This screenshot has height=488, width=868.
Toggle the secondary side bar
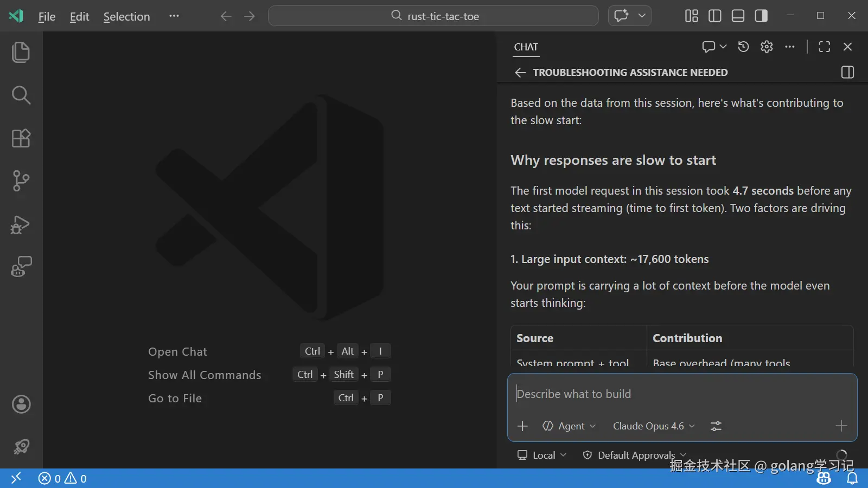762,16
